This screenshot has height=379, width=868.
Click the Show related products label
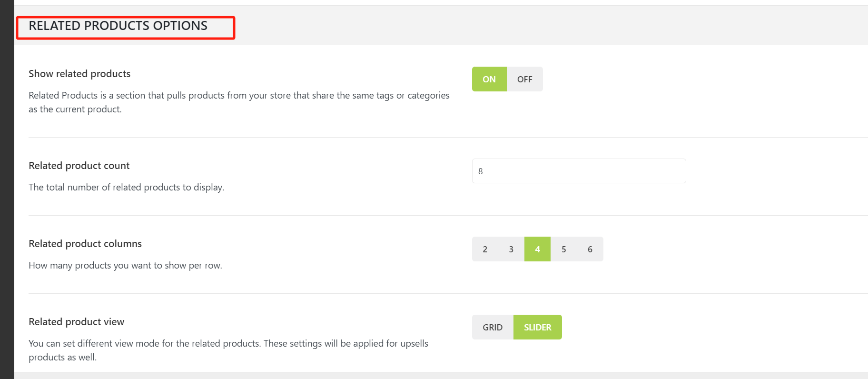[x=79, y=74]
